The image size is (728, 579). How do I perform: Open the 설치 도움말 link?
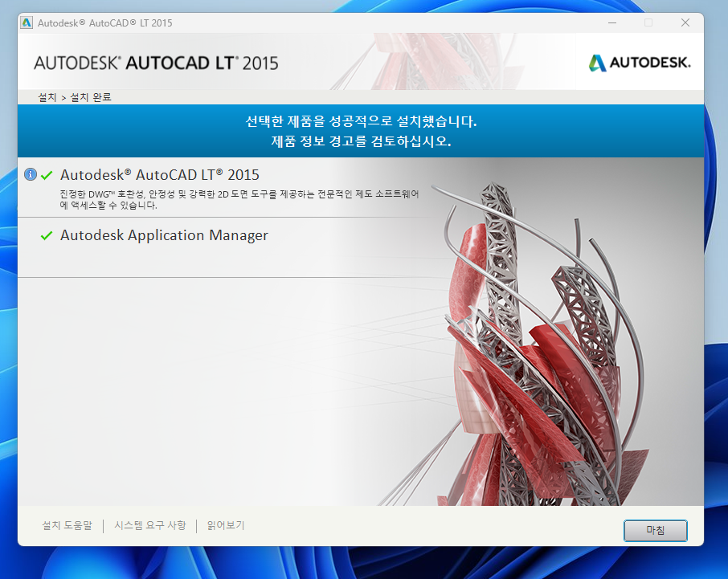click(67, 526)
